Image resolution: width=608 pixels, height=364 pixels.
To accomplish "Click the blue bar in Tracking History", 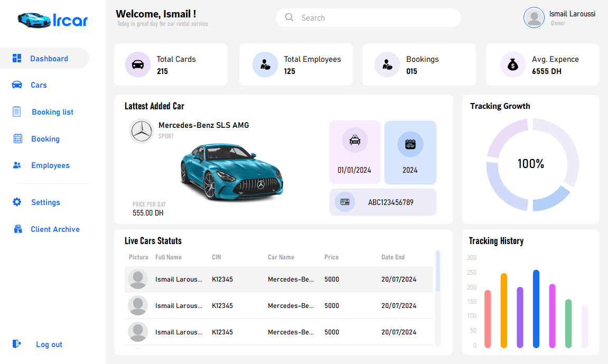I will pyautogui.click(x=536, y=309).
